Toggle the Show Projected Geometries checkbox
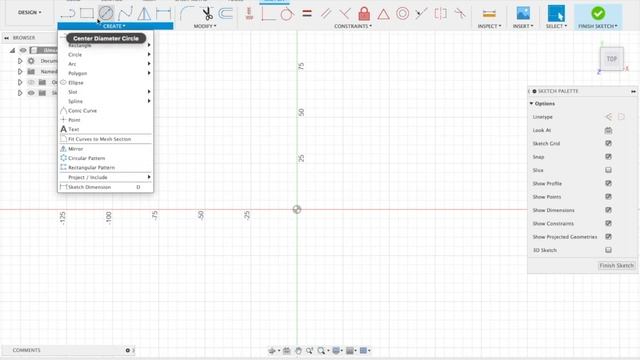640x360 pixels. pyautogui.click(x=608, y=237)
